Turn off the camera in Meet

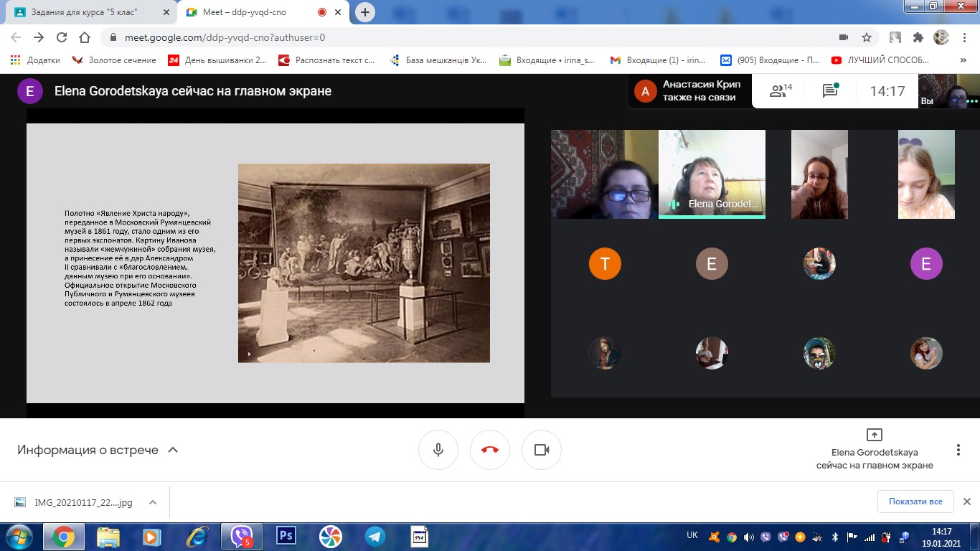point(541,450)
